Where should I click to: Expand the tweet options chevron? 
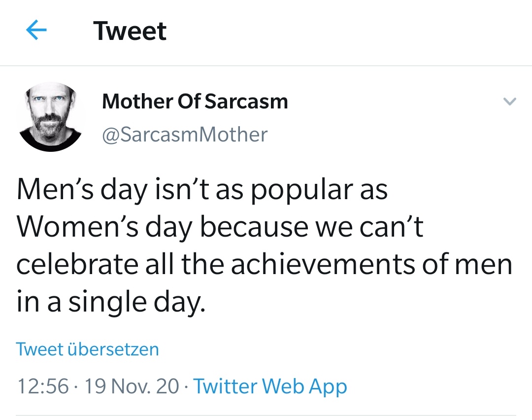pos(510,102)
